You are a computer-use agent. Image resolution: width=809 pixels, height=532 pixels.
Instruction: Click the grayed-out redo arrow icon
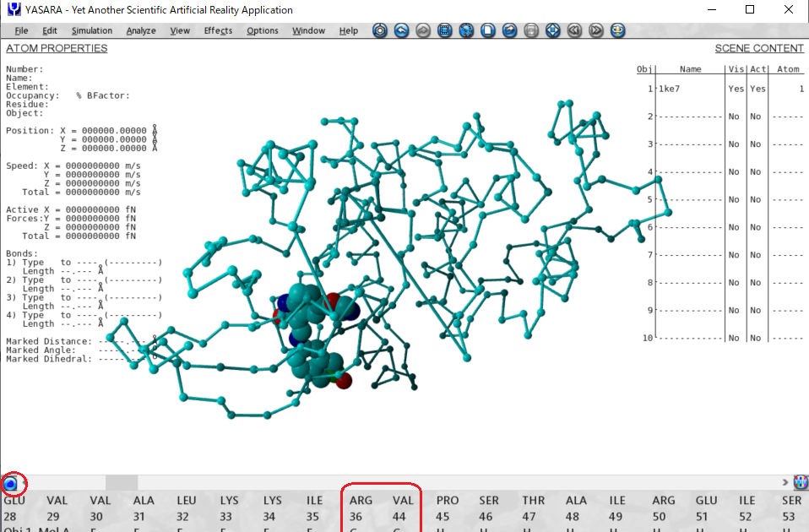422,30
